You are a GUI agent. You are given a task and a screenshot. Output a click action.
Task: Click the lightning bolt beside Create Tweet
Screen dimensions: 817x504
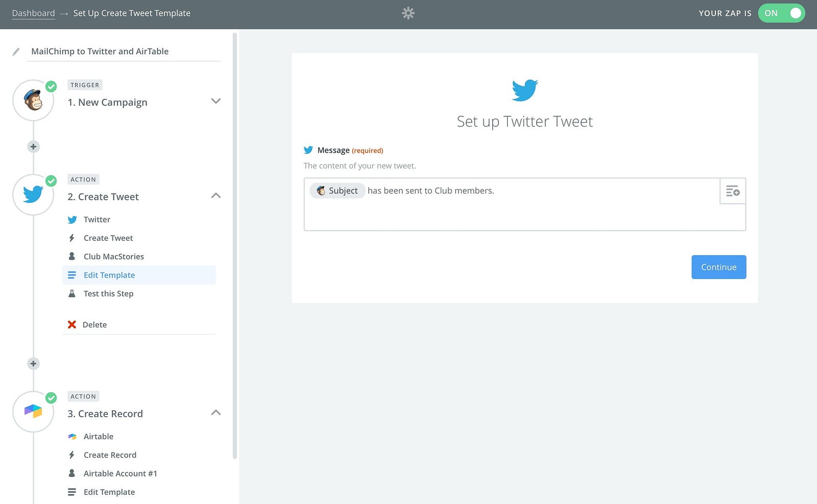(x=72, y=238)
